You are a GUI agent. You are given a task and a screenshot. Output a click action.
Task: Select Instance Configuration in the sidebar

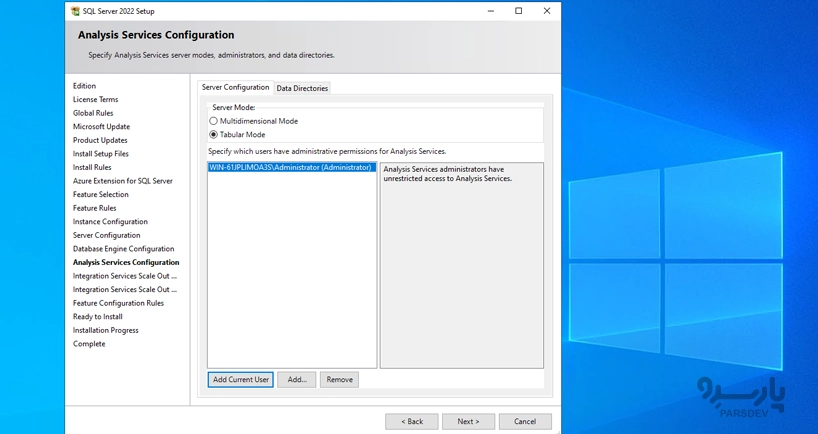110,222
